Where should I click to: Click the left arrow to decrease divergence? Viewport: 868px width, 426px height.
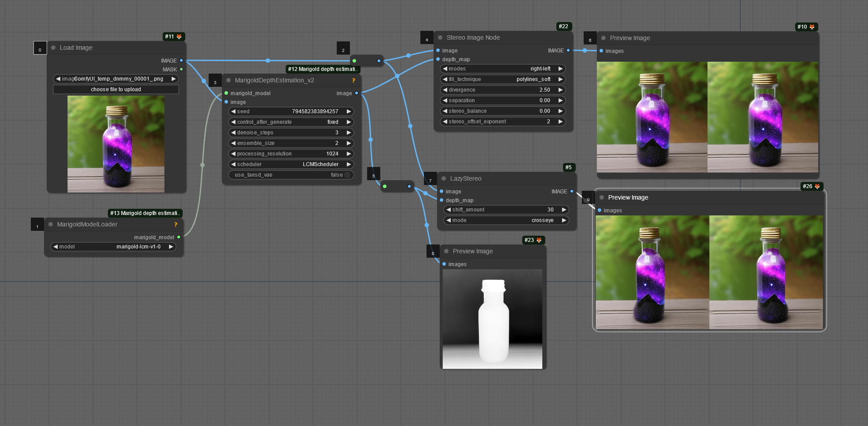click(x=445, y=90)
